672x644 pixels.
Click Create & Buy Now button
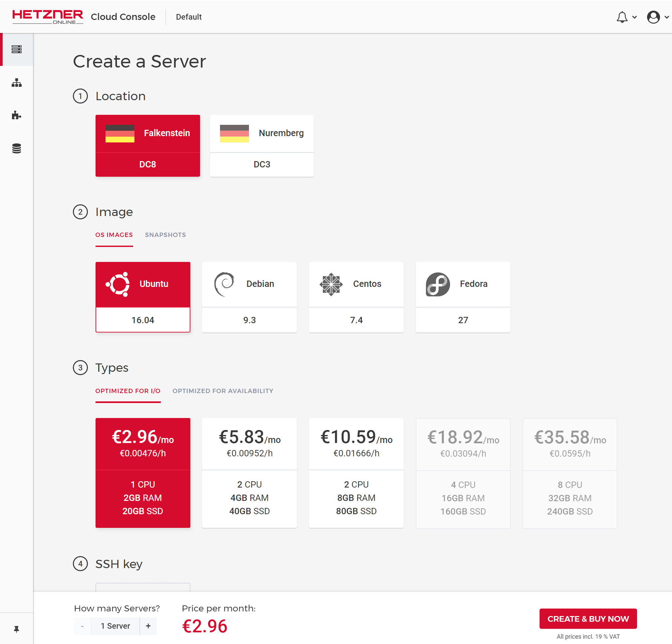pos(588,619)
